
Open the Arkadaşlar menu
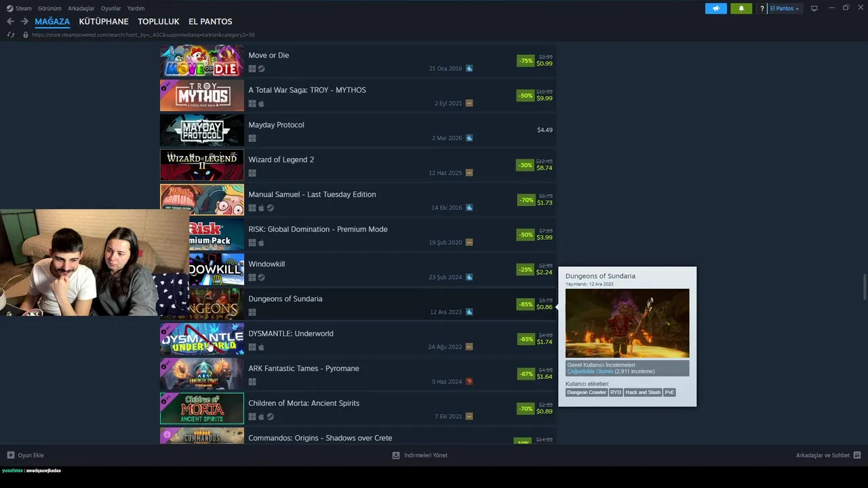(x=81, y=8)
